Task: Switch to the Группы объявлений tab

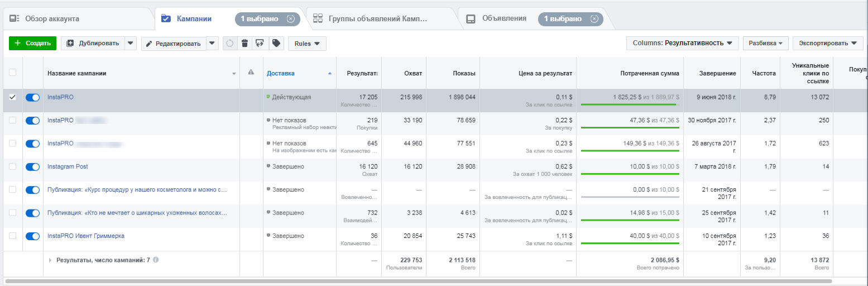Action: (x=381, y=18)
